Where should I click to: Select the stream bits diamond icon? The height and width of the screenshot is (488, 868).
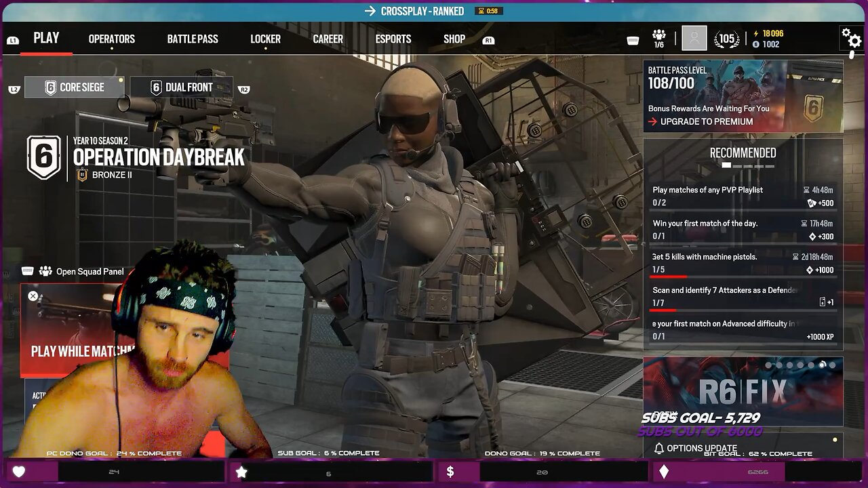pos(664,472)
